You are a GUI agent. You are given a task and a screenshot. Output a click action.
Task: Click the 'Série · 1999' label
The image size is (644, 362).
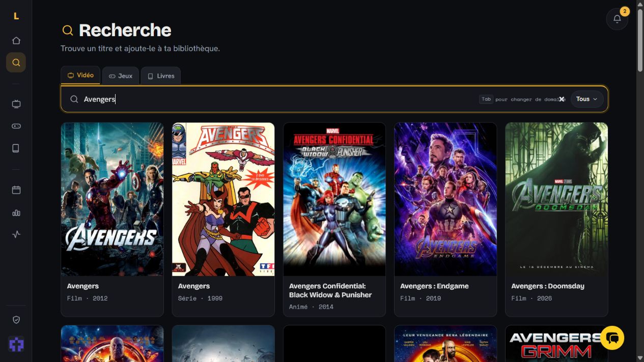(200, 298)
